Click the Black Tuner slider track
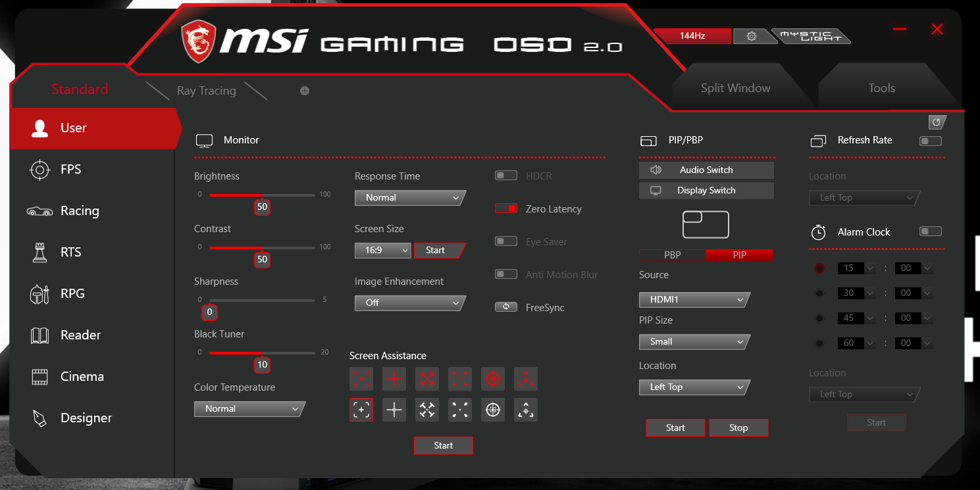The image size is (980, 490). [x=262, y=353]
